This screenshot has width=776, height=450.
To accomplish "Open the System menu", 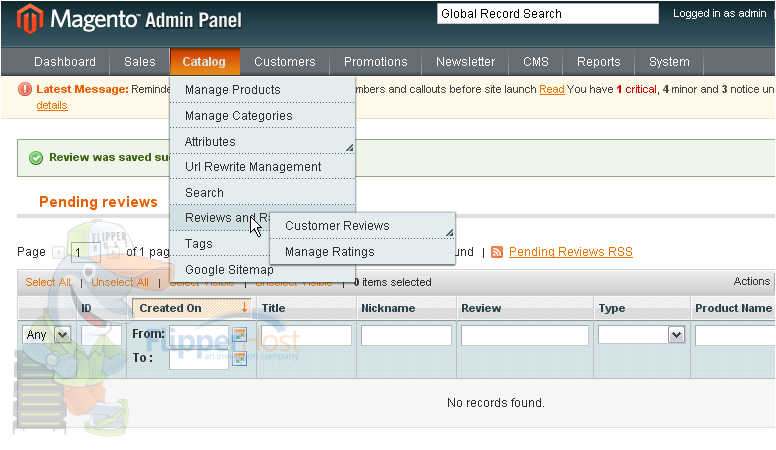I will 669,62.
